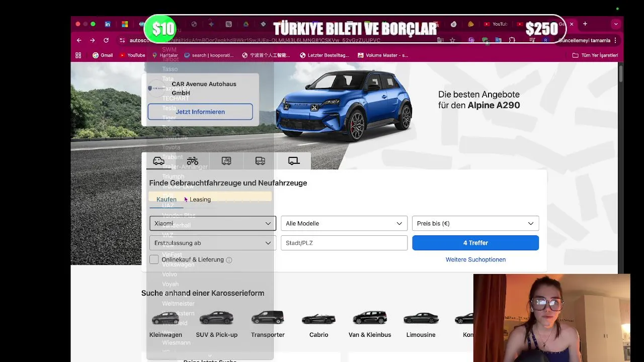Open the apps grid in bookmarks bar
Image resolution: width=644 pixels, height=362 pixels.
(78, 55)
